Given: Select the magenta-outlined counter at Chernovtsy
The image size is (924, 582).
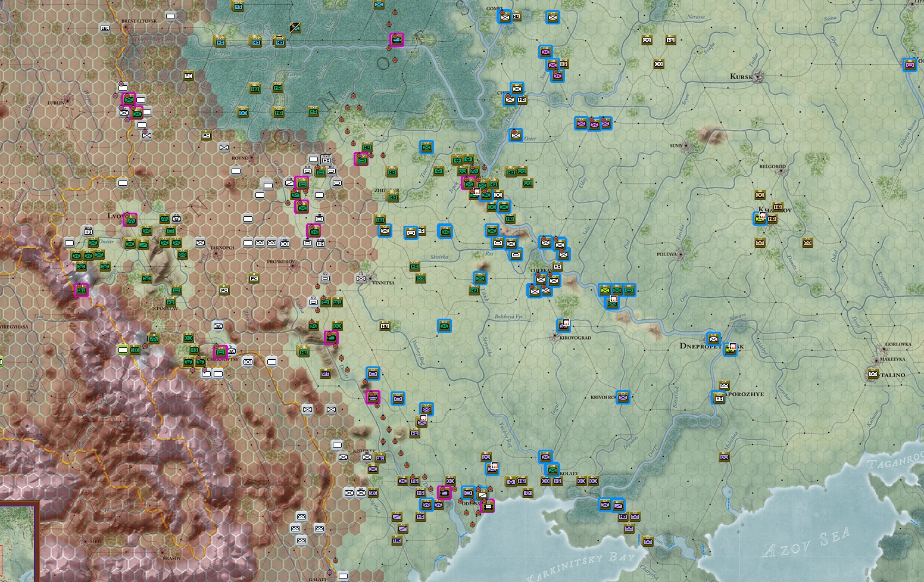Looking at the screenshot, I should pos(220,351).
